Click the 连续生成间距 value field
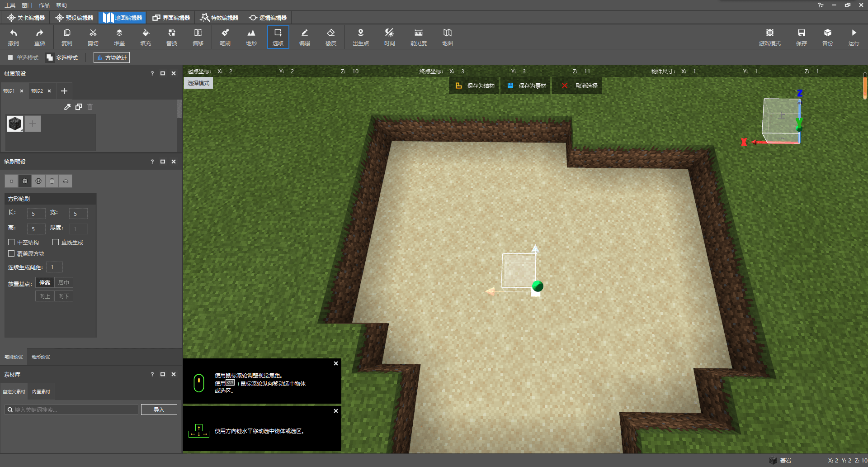 [x=54, y=267]
